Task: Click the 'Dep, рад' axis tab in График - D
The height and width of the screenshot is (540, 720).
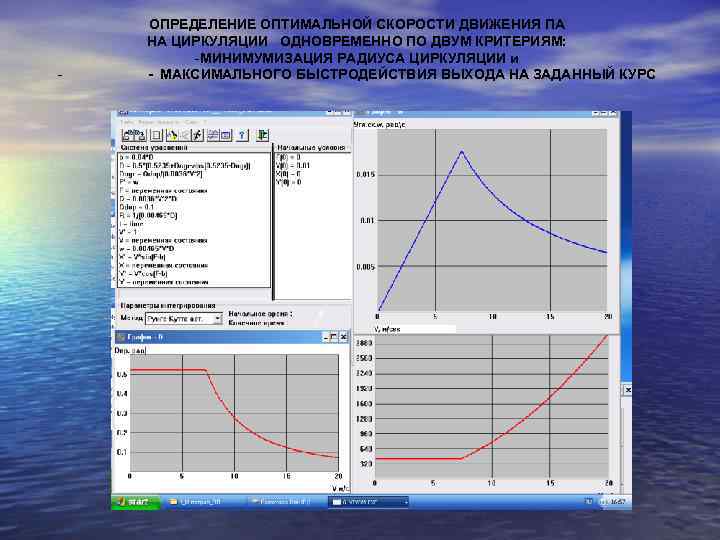Action: point(130,350)
